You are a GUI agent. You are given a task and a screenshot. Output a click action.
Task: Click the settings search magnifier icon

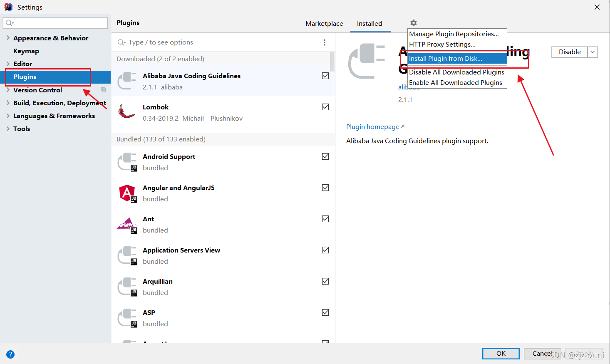[x=10, y=23]
